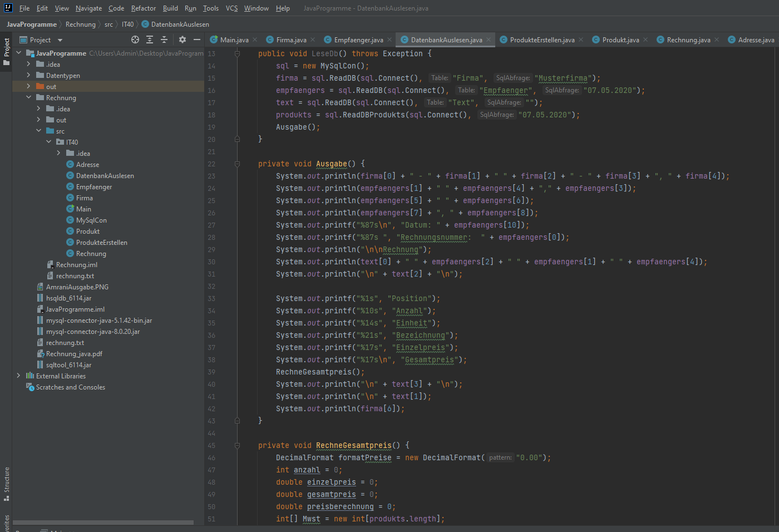Fold the Ausgabe method at line 22
This screenshot has height=532, width=779.
click(238, 164)
